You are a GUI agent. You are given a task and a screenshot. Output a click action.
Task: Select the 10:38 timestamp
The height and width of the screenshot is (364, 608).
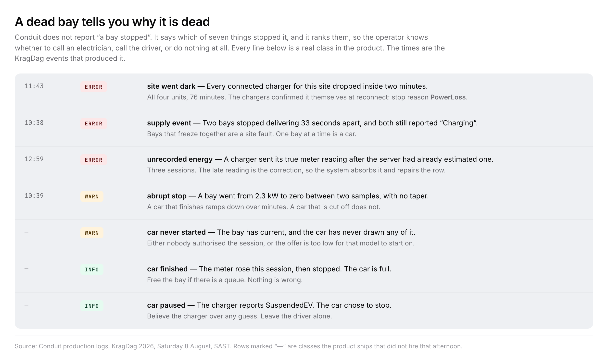pos(34,123)
